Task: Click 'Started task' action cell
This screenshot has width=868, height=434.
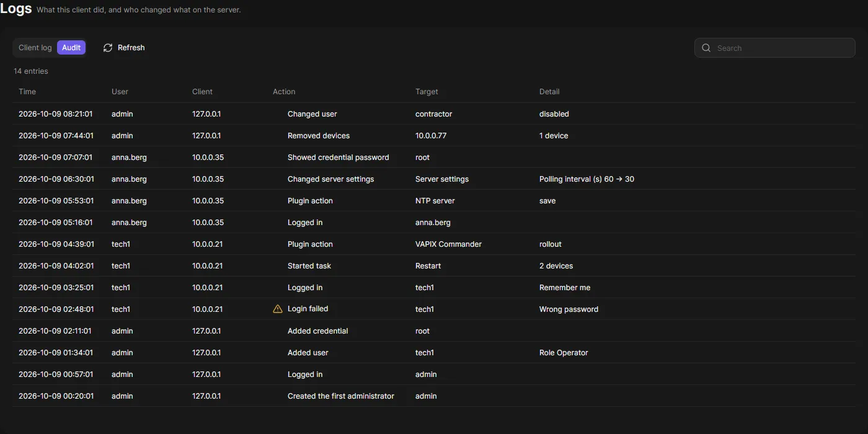Action: coord(309,266)
